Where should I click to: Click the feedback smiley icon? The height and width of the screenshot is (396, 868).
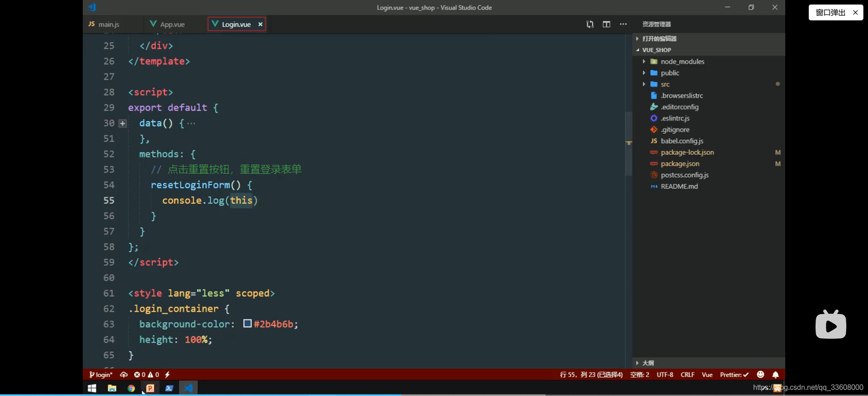[760, 374]
